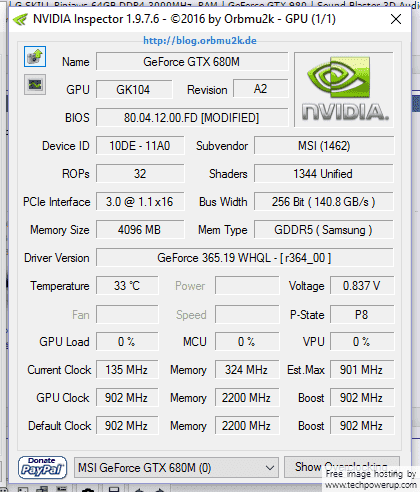Expand the MSI GeForce GTX 680M GPU dropdown
Viewport: 420px width, 492px height.
point(176,468)
